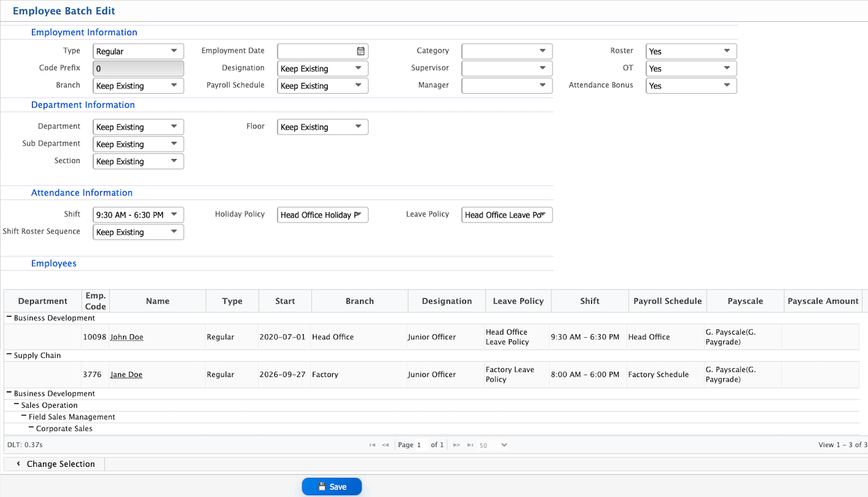
Task: Click the Page number input box
Action: (421, 445)
